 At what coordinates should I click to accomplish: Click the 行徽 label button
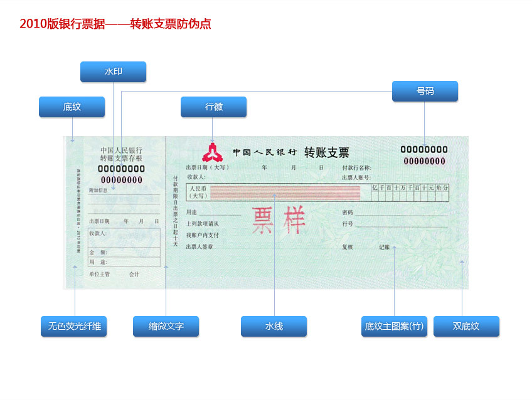(x=213, y=107)
